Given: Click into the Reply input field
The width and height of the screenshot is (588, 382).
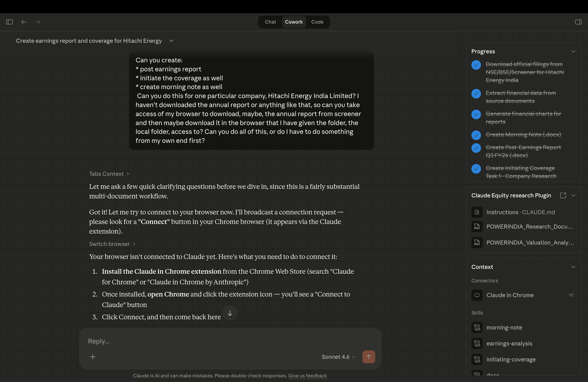Looking at the screenshot, I should coord(198,341).
